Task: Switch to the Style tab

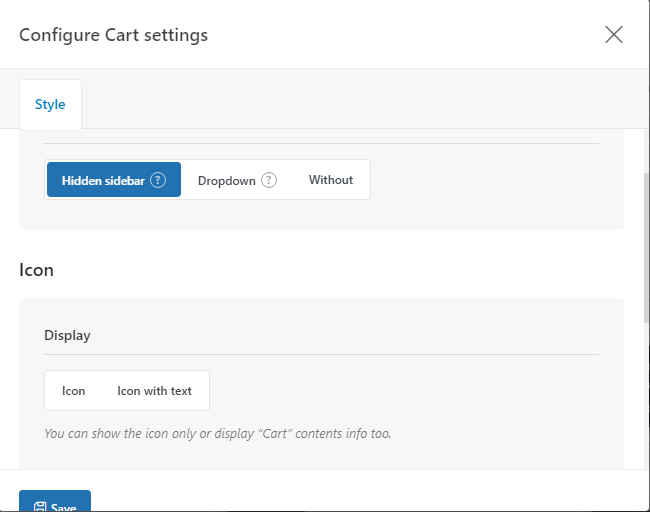Action: click(x=50, y=104)
